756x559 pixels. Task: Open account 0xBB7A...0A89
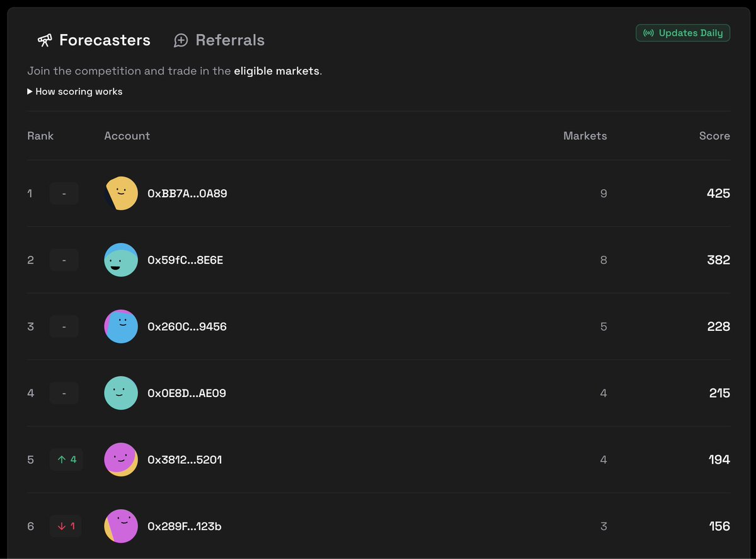(187, 193)
